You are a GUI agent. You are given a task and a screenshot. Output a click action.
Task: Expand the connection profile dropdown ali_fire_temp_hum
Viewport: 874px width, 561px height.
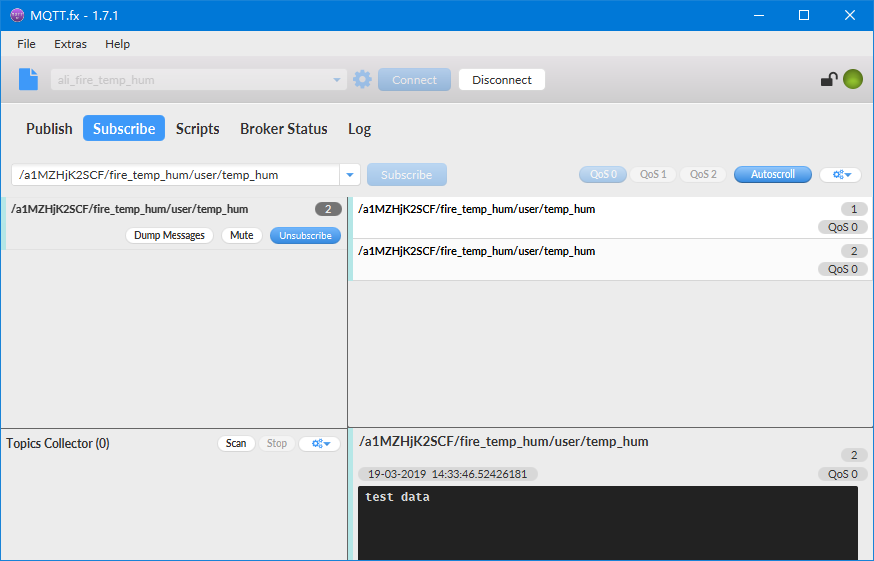[337, 80]
